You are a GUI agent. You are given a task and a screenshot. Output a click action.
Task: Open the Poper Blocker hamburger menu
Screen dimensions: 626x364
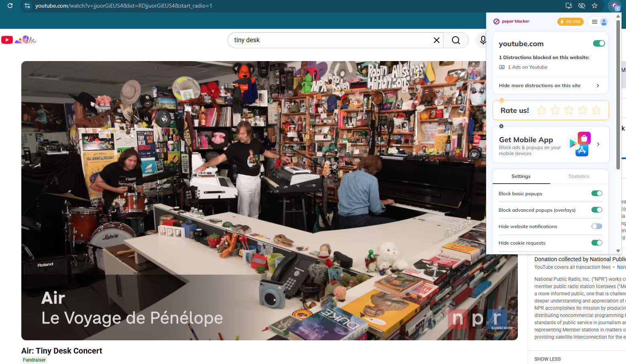click(x=594, y=21)
